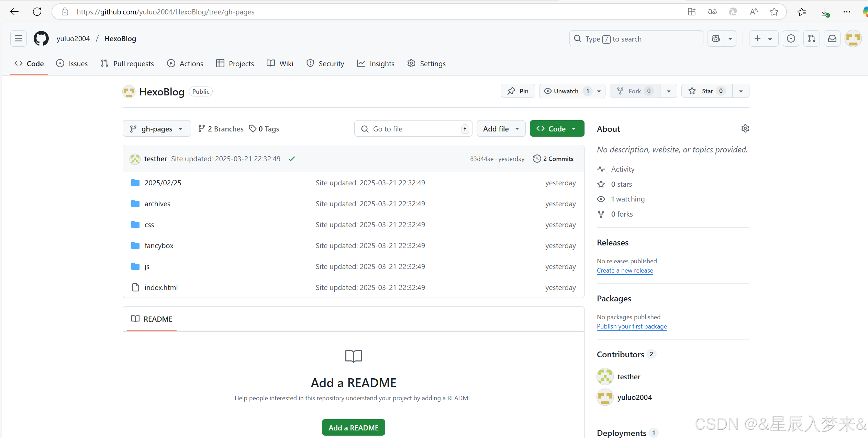This screenshot has width=868, height=438.
Task: Expand the gh-pages branch selector
Action: tap(156, 128)
